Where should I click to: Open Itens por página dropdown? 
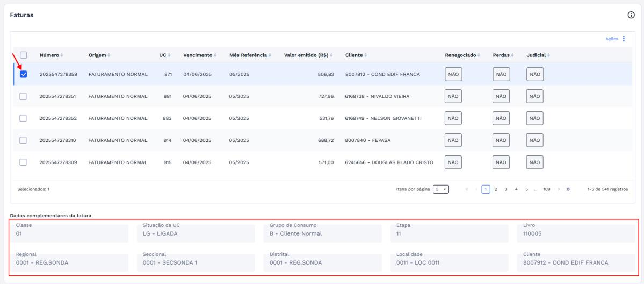point(440,189)
